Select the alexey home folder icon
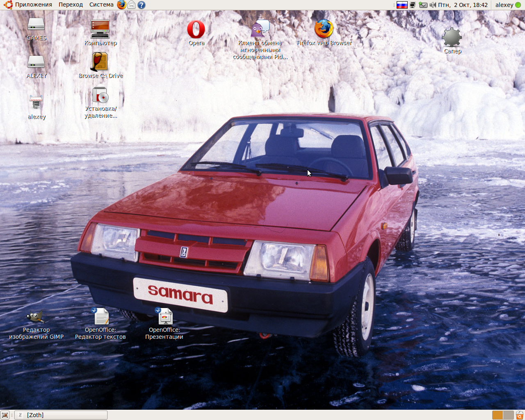 point(36,107)
